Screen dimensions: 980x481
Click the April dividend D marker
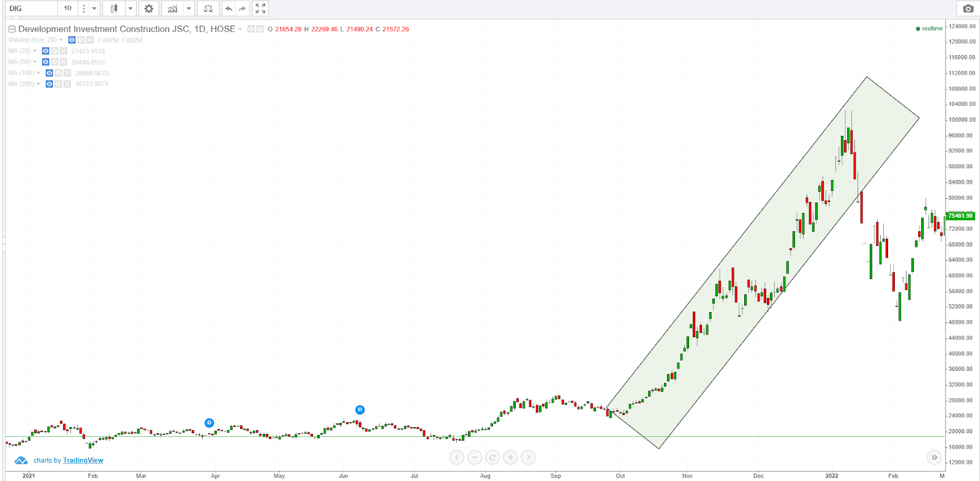coord(209,423)
